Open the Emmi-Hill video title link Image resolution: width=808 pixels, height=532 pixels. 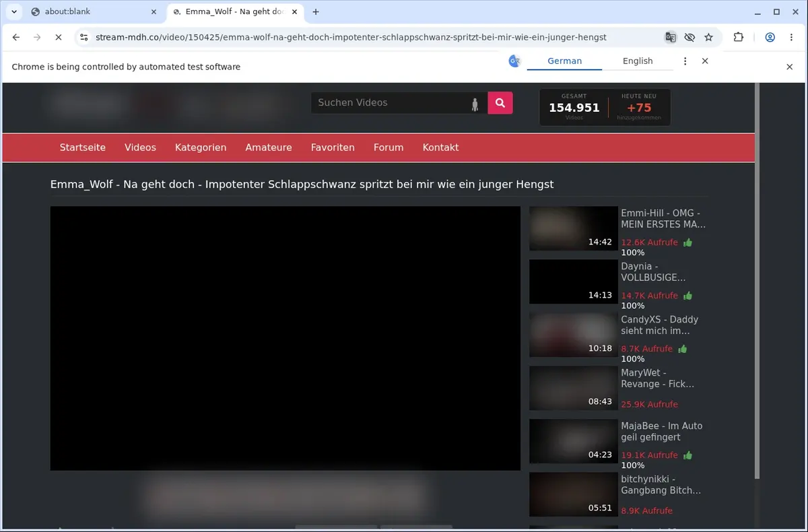point(663,219)
